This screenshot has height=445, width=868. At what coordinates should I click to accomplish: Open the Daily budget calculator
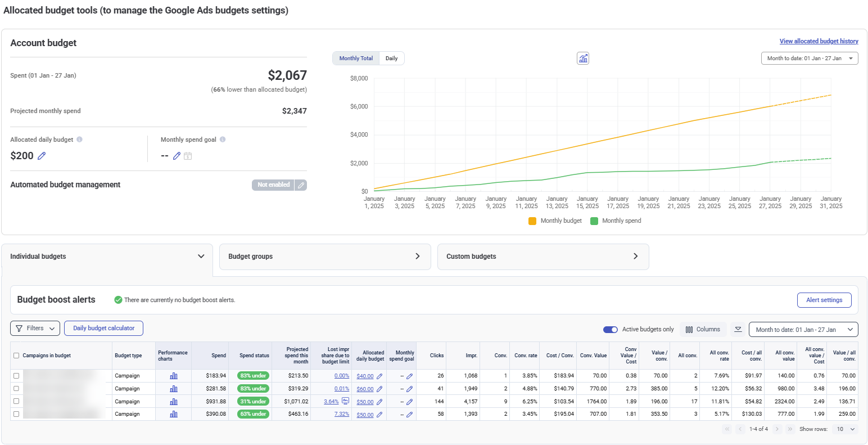pos(103,328)
